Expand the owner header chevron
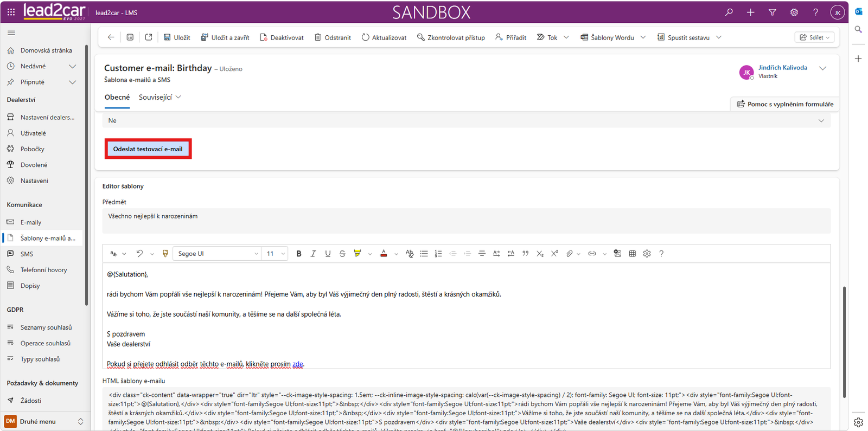 (823, 68)
